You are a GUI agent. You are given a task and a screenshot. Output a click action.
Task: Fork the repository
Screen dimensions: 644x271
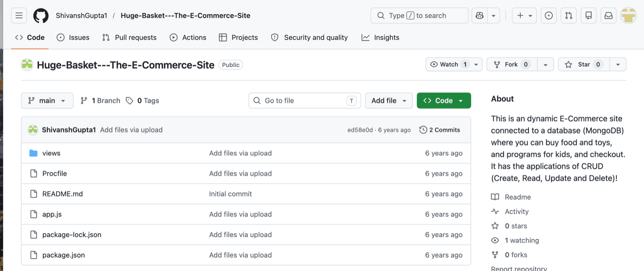[x=512, y=65]
